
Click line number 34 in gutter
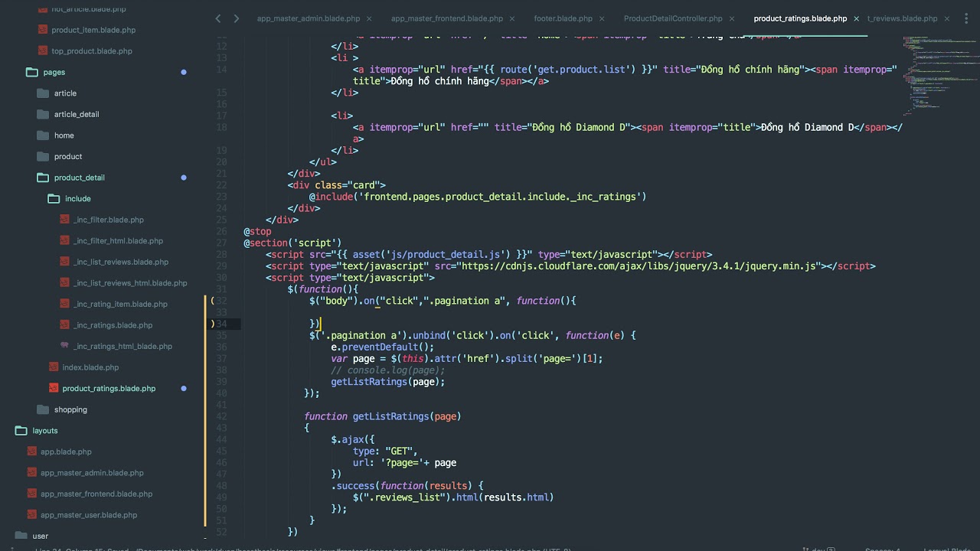pos(222,324)
